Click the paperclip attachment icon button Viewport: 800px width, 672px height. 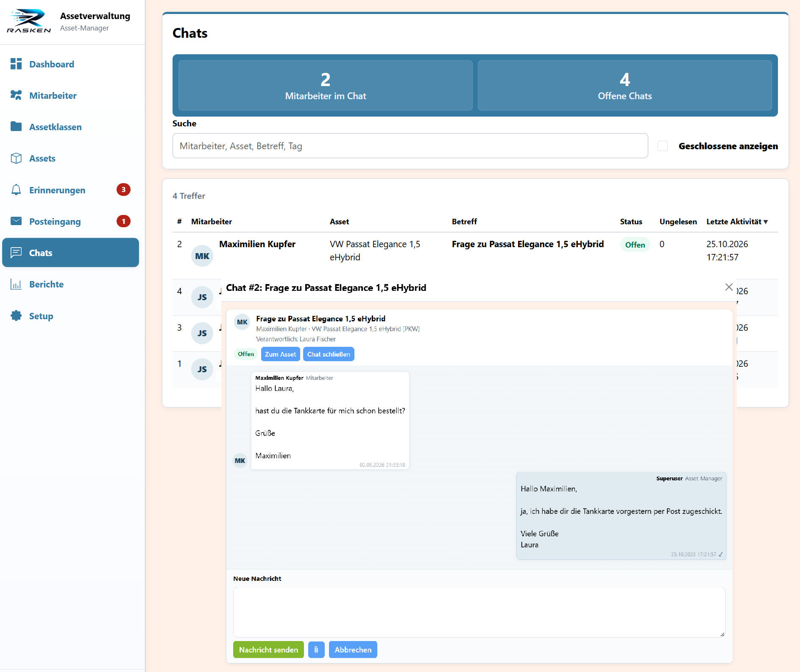pyautogui.click(x=316, y=650)
